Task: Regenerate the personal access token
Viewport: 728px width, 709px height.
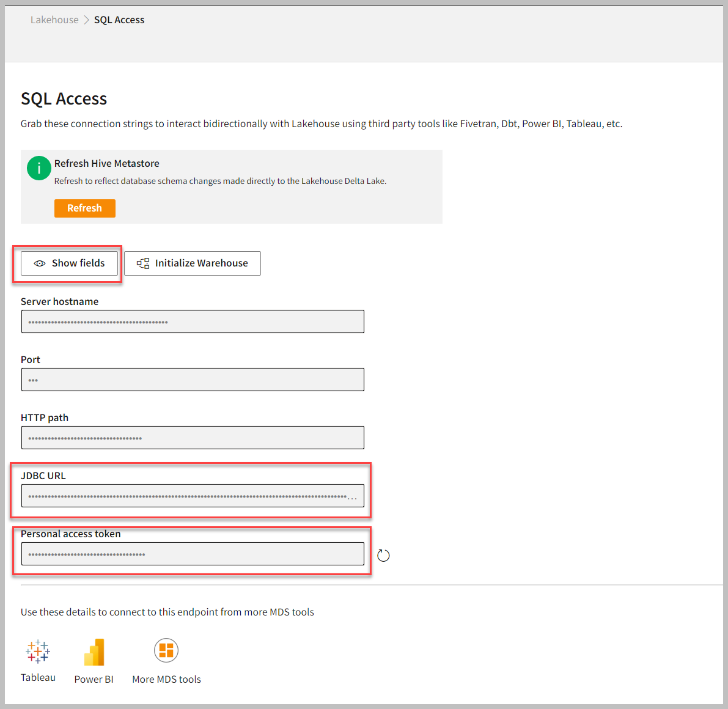Action: (383, 555)
